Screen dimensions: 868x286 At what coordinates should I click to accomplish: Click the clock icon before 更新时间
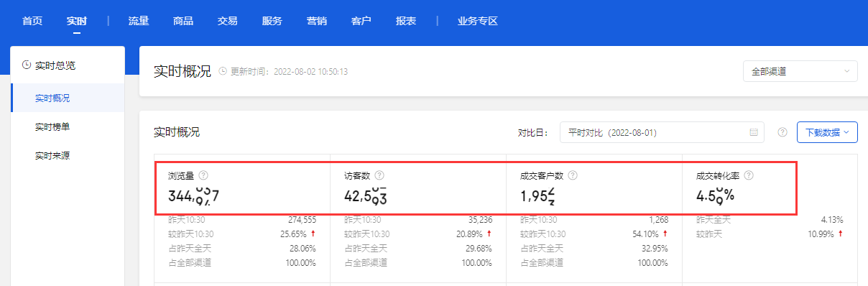pyautogui.click(x=223, y=71)
